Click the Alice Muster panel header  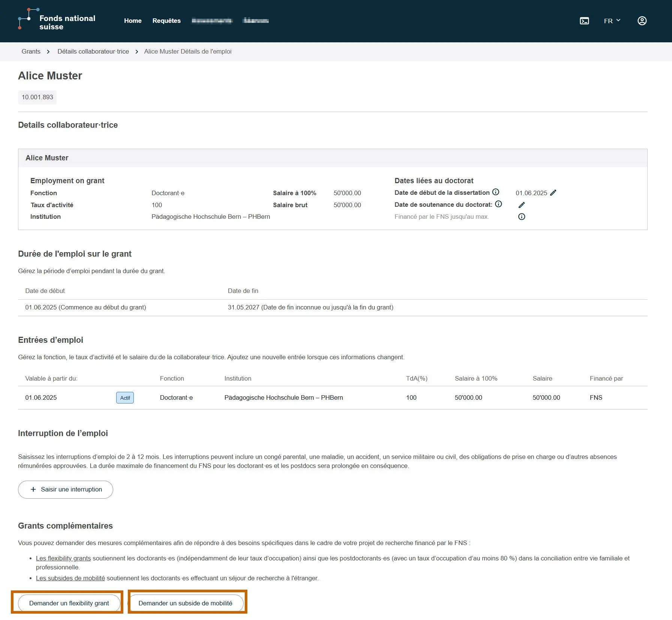332,158
